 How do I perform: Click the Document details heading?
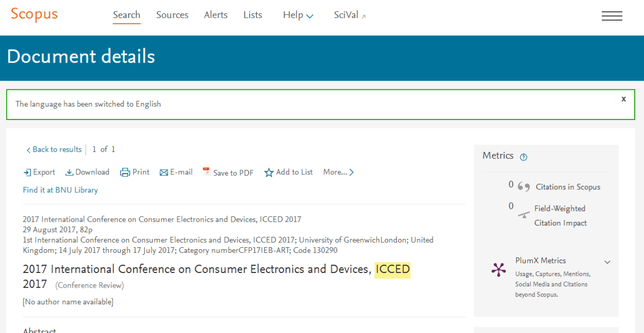81,57
